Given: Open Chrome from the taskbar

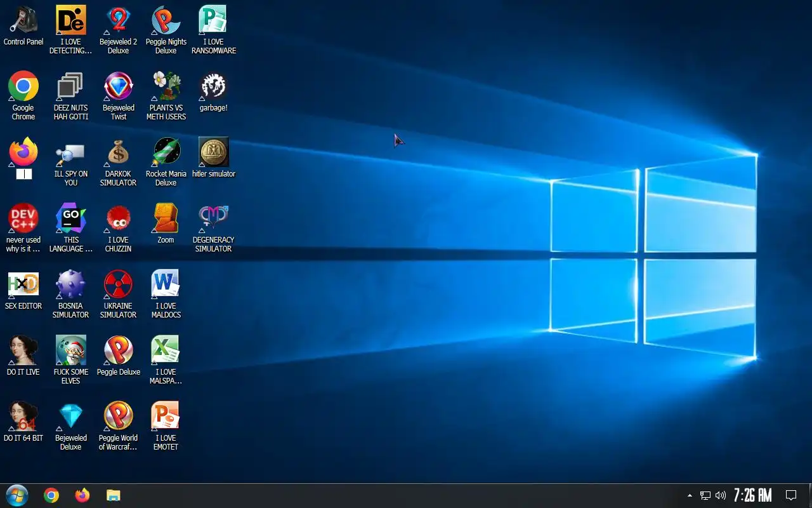Looking at the screenshot, I should [x=51, y=495].
